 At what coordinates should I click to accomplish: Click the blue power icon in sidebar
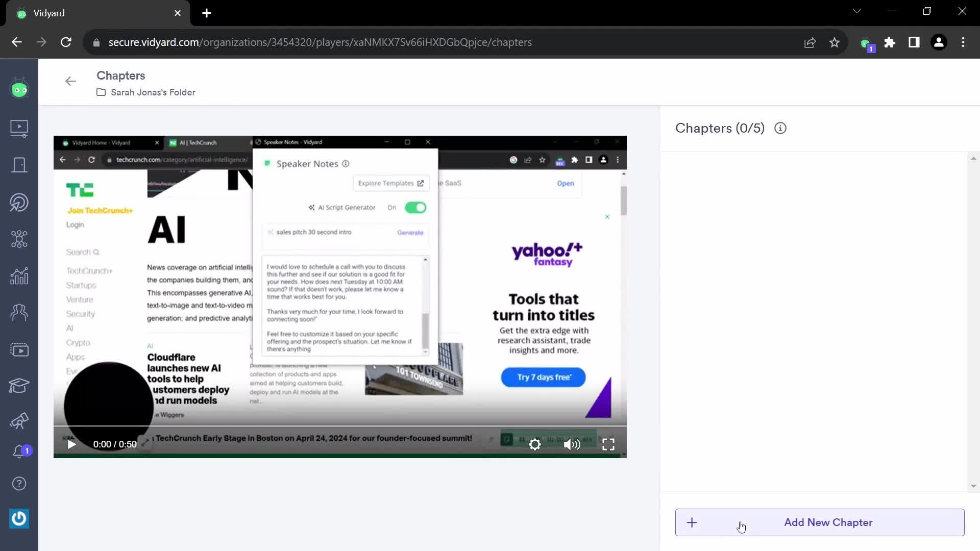[x=19, y=518]
